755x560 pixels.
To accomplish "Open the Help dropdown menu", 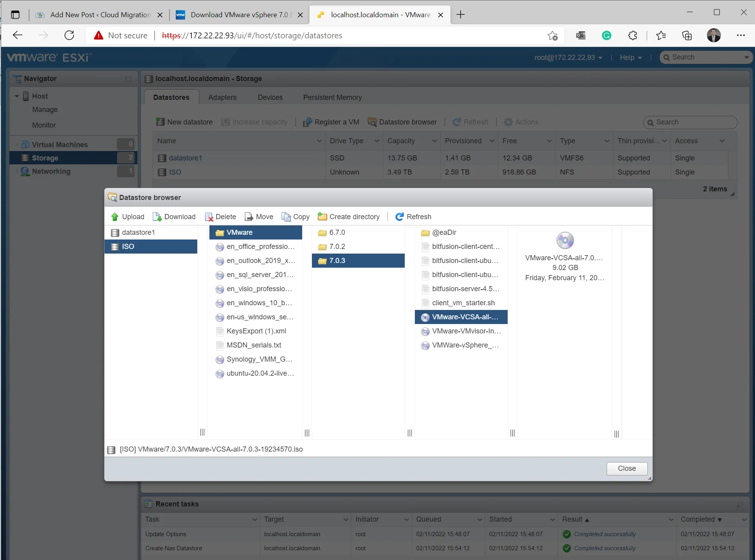I will pyautogui.click(x=631, y=58).
